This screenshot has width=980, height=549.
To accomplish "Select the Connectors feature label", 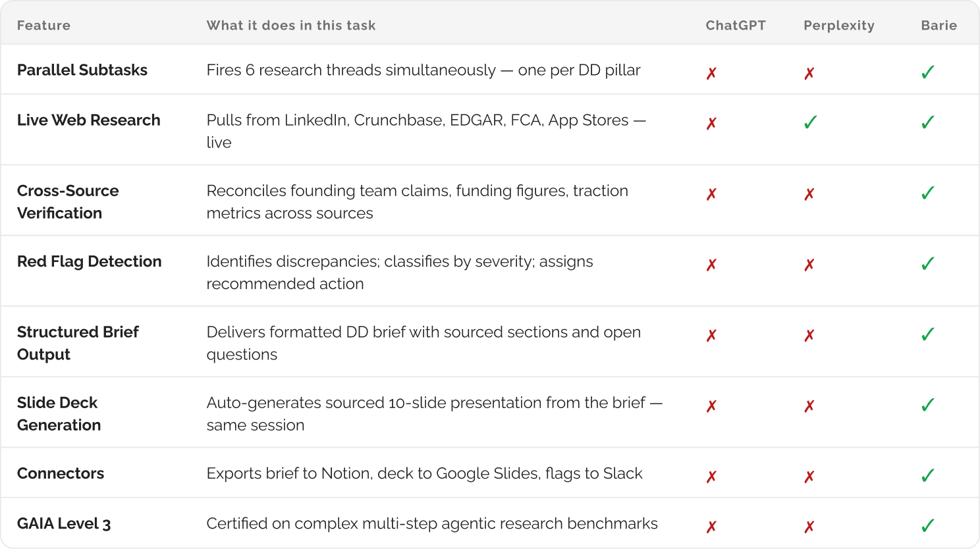I will 61,473.
